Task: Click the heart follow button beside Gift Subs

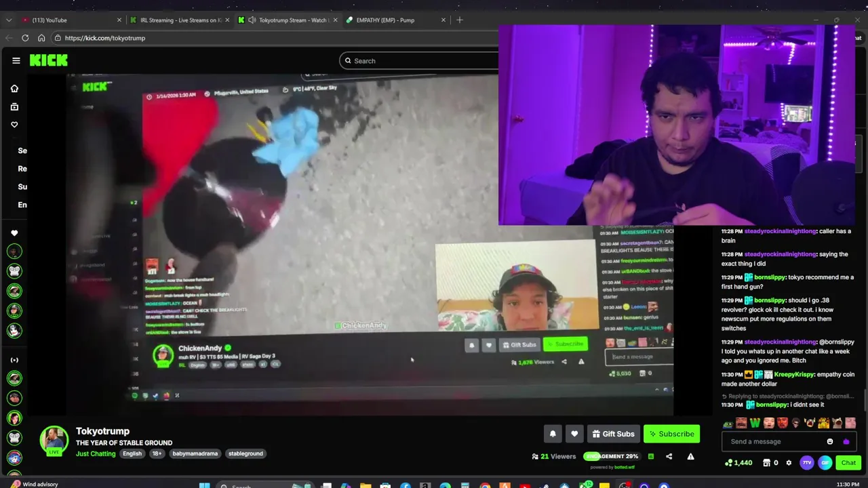Action: (x=574, y=434)
